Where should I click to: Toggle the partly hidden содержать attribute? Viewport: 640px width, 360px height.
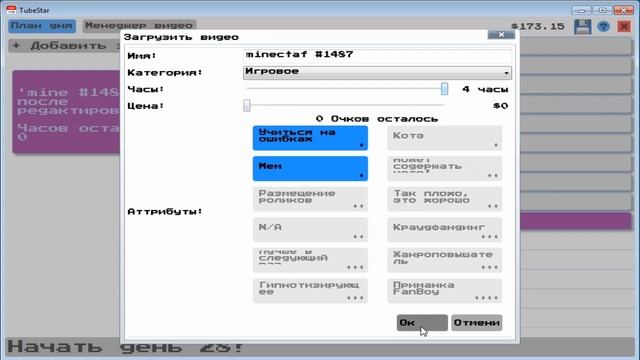[444, 169]
